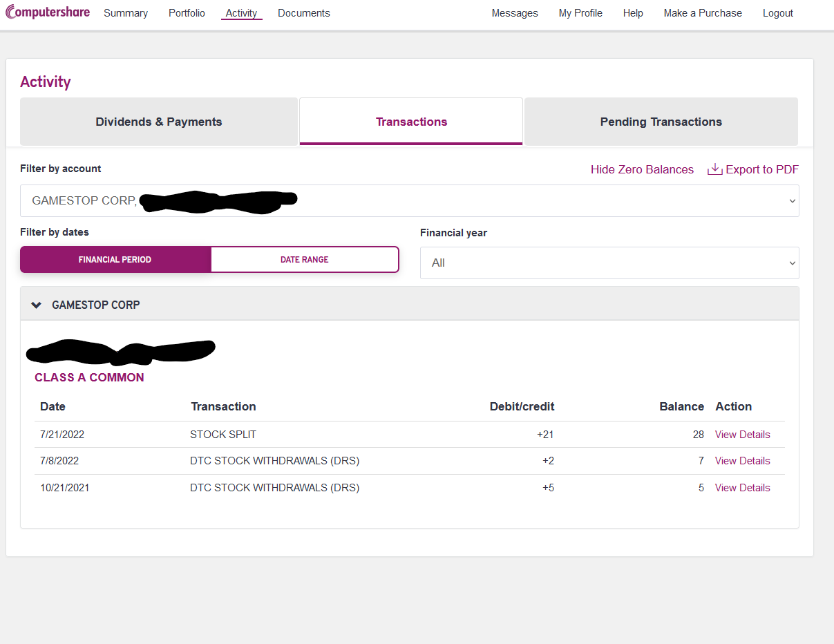Click the Computershare logo
Viewport: 834px width, 644px height.
click(48, 12)
